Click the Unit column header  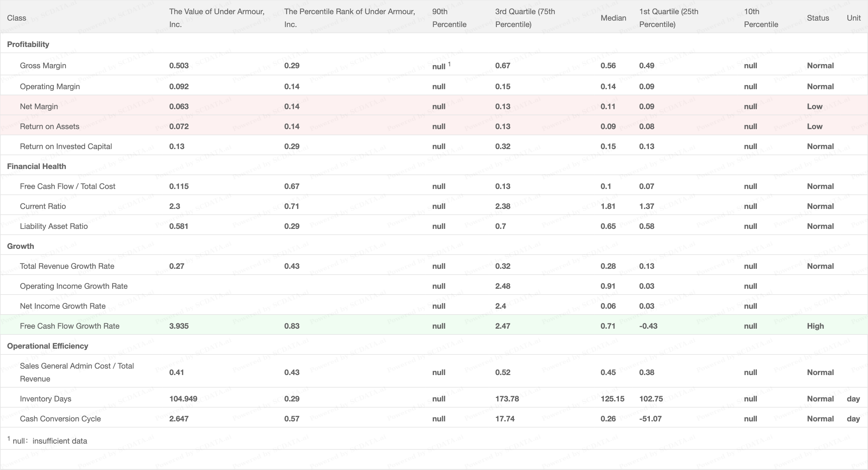point(854,18)
